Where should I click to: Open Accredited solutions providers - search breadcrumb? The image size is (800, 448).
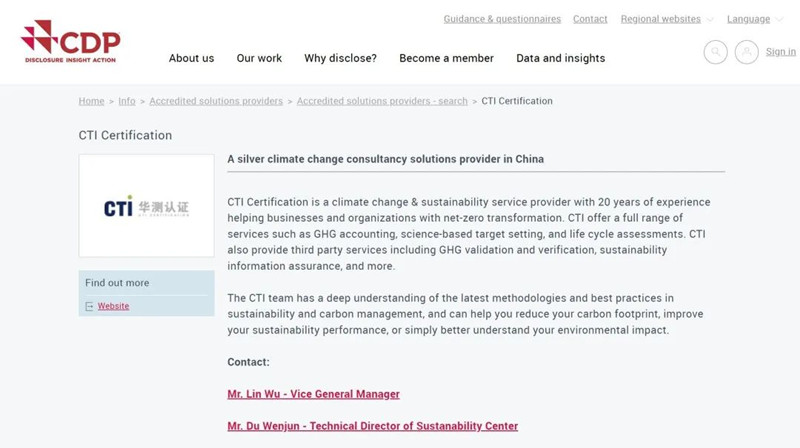click(x=382, y=101)
